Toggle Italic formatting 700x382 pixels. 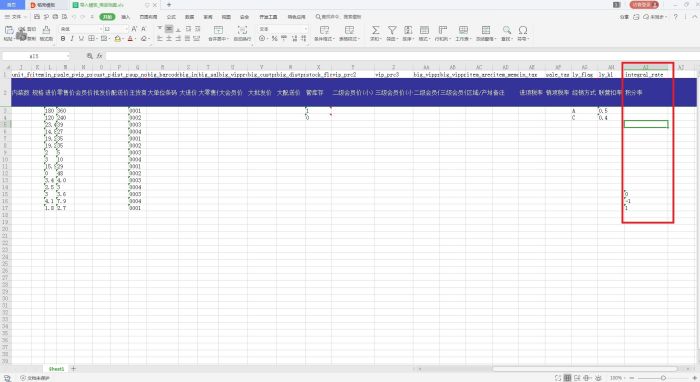pyautogui.click(x=72, y=39)
